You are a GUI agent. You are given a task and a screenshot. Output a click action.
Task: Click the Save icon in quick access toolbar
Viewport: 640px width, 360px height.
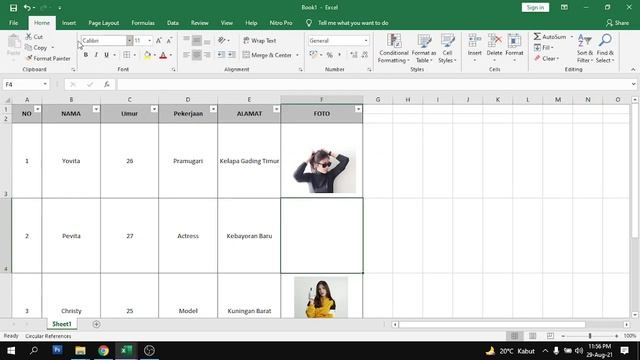click(13, 8)
